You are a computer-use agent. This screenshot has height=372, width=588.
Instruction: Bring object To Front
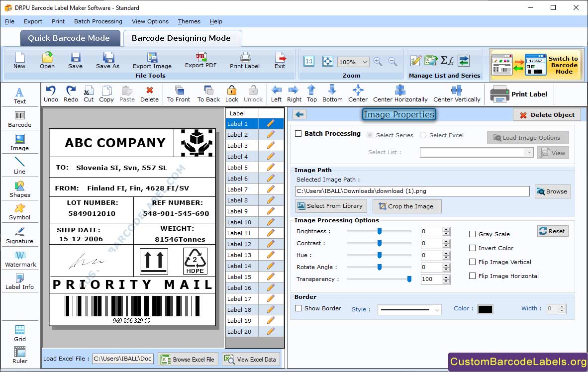pos(179,93)
